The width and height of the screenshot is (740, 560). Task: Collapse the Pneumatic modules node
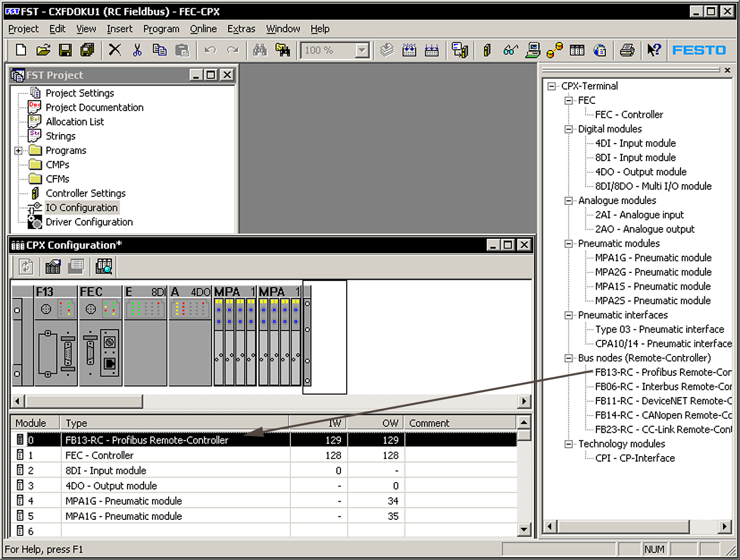click(569, 243)
